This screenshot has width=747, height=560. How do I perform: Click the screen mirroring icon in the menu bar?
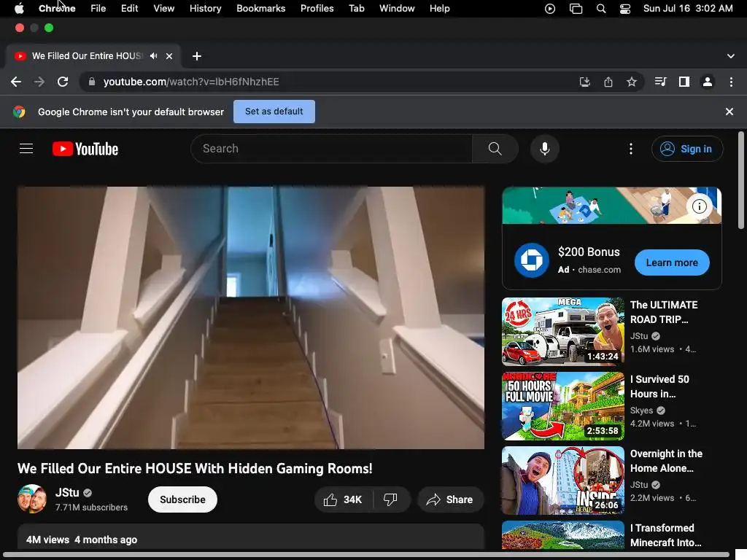576,9
